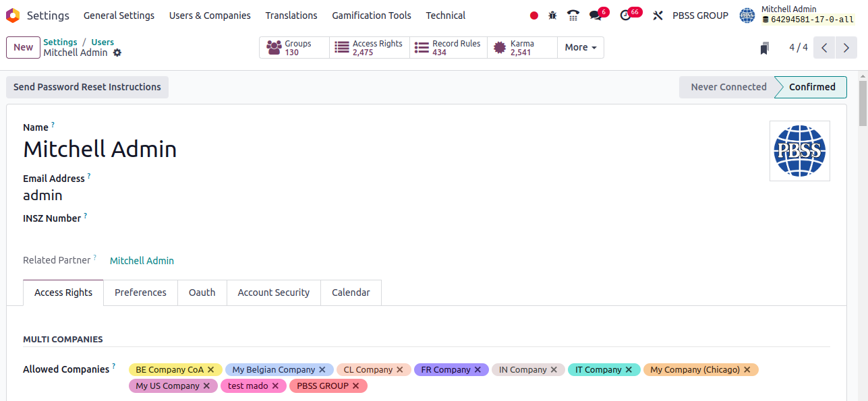The image size is (868, 401).
Task: Remove My Belgian Company tag
Action: pyautogui.click(x=322, y=369)
